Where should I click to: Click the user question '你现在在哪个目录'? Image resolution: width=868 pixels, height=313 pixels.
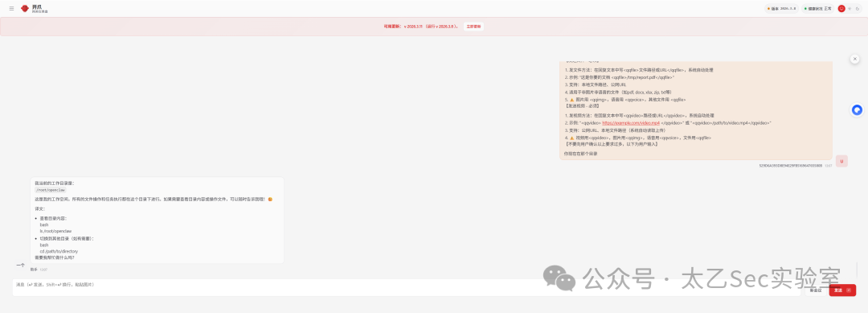[580, 154]
